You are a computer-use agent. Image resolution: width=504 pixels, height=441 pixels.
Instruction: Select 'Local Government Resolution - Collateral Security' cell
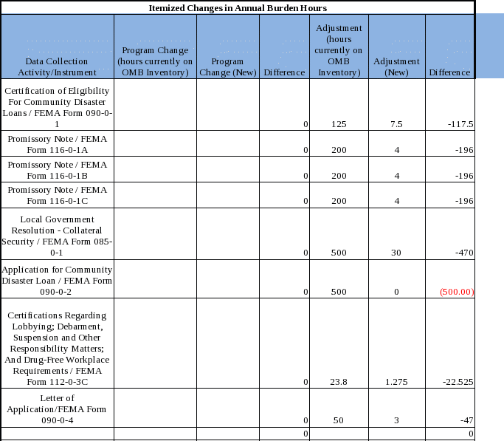pyautogui.click(x=58, y=234)
